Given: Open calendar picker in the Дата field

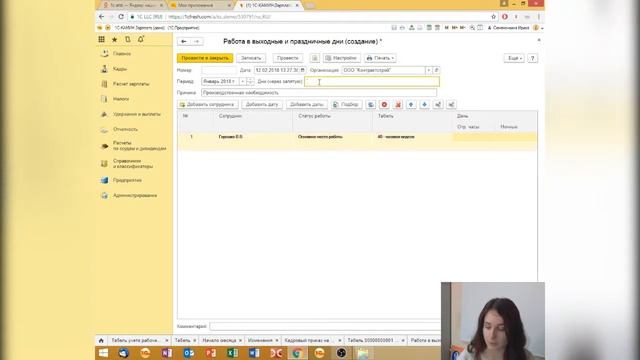Looking at the screenshot, I should click(x=302, y=70).
